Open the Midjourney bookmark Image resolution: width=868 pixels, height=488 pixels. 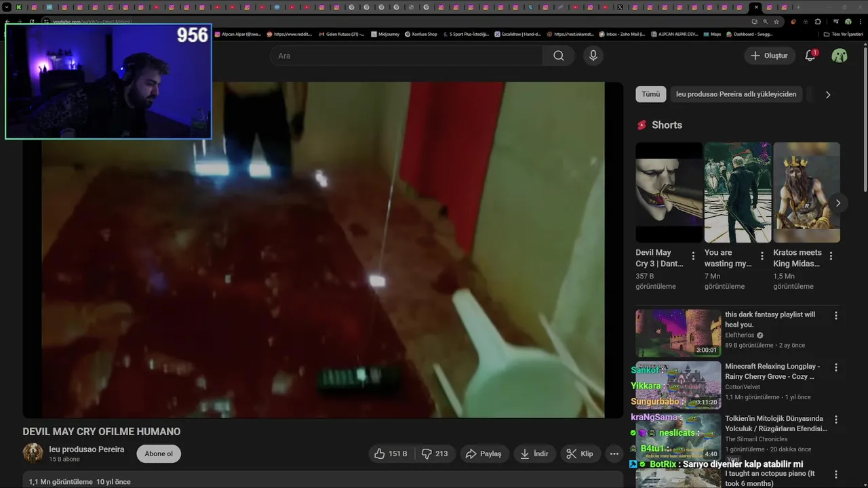coord(384,34)
